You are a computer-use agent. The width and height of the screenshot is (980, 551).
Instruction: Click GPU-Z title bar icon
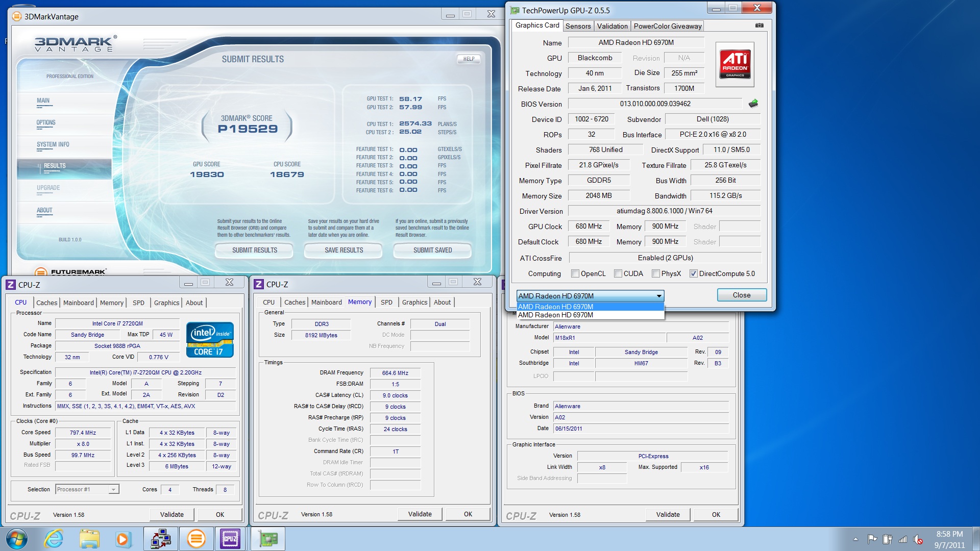[x=514, y=10]
